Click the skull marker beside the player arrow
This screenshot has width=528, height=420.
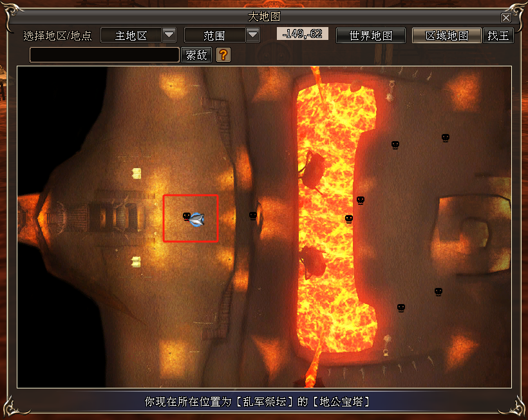coord(187,217)
